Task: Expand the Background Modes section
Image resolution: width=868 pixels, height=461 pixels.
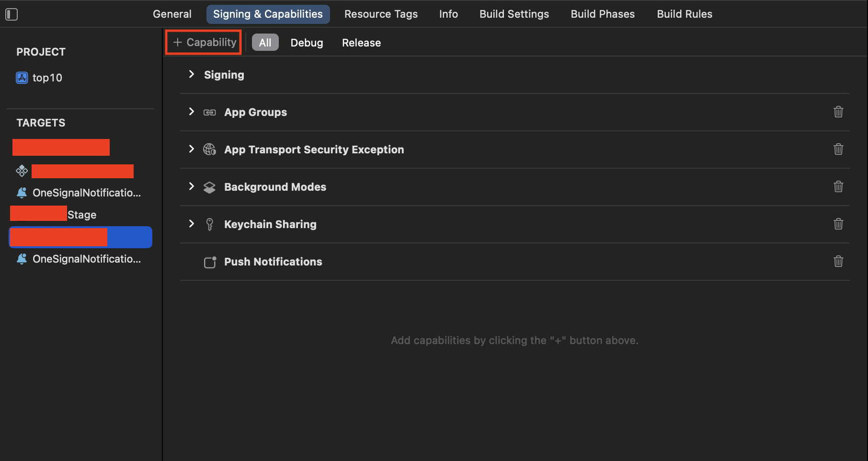Action: [192, 186]
